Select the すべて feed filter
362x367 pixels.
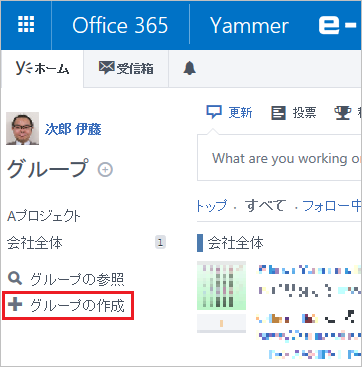pos(265,206)
